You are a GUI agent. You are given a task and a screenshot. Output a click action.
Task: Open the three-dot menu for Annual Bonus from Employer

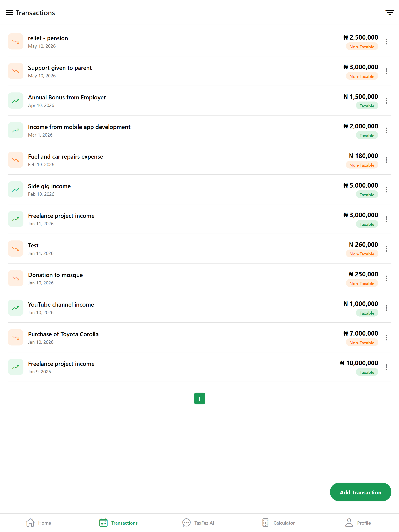pyautogui.click(x=386, y=101)
